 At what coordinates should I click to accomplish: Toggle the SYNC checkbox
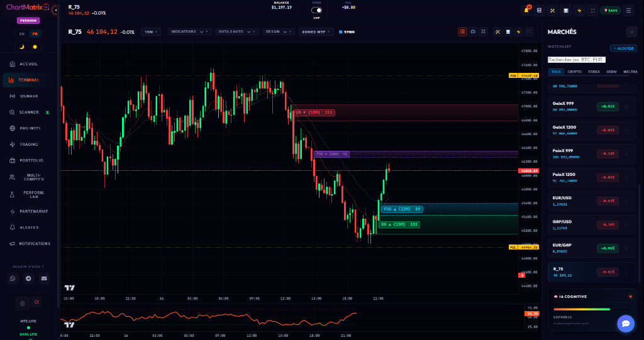340,31
